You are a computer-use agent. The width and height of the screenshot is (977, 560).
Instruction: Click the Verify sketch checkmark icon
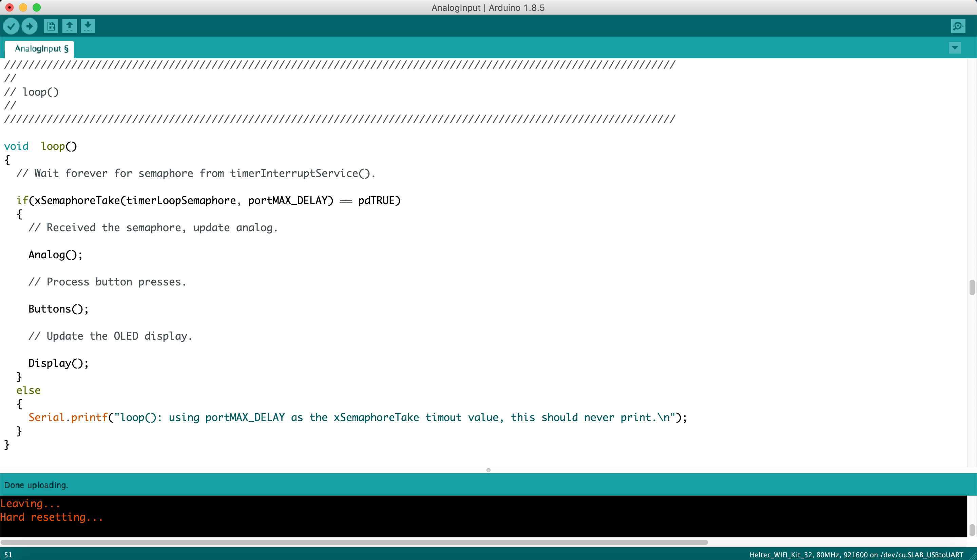[x=11, y=26]
